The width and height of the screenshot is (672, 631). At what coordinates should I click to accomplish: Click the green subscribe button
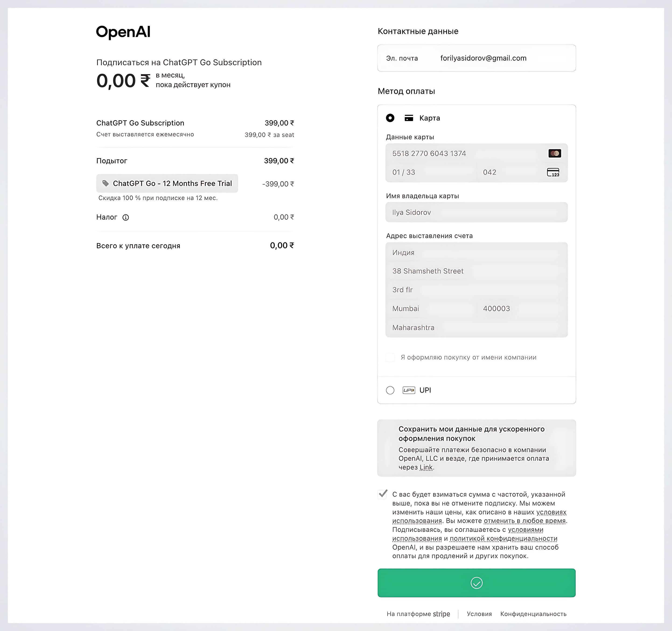[476, 583]
